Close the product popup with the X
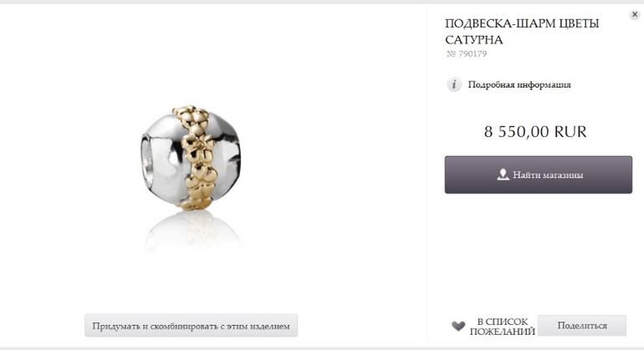 (635, 14)
